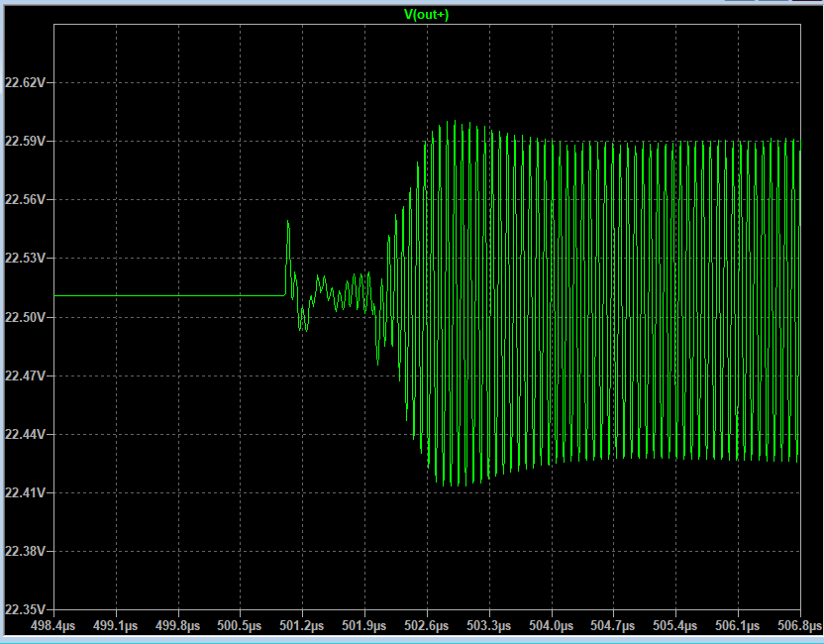This screenshot has height=644, width=824.
Task: Click the 503.3µs time axis label
Action: [488, 625]
